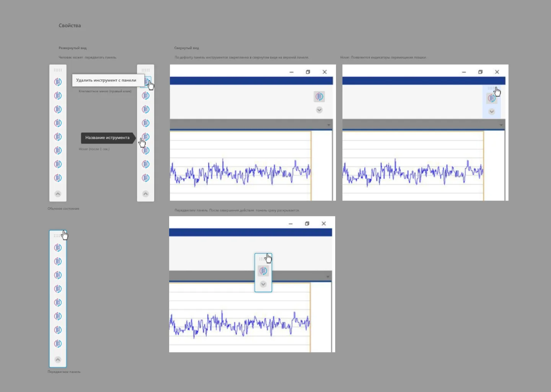Collapse 'Передвигаем панель' panel with up chevron
This screenshot has height=392, width=551.
pyautogui.click(x=58, y=360)
